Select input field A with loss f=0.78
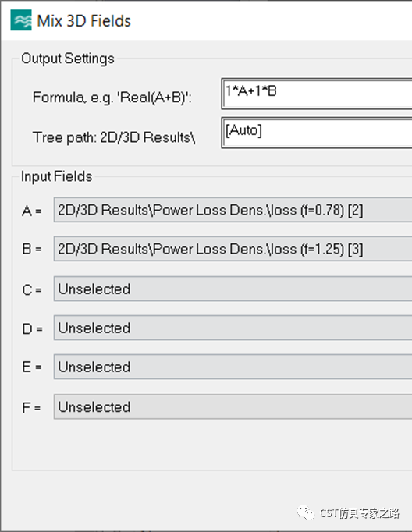 coord(233,210)
